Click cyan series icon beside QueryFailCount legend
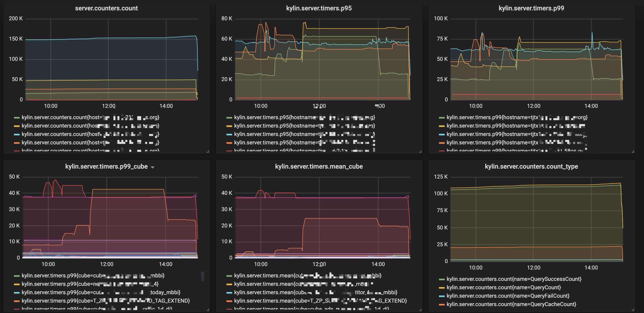Viewport: 644px width, 313px height. [x=442, y=296]
